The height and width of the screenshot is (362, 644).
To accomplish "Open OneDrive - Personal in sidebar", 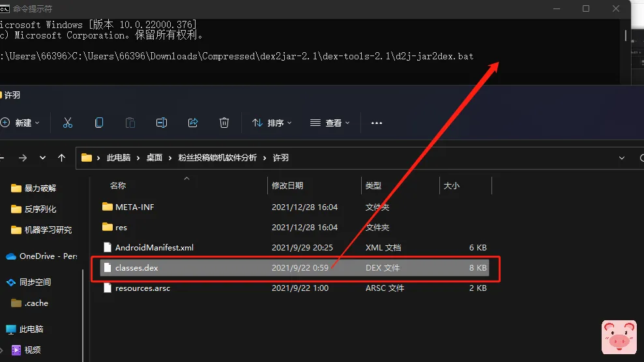I will tap(48, 256).
